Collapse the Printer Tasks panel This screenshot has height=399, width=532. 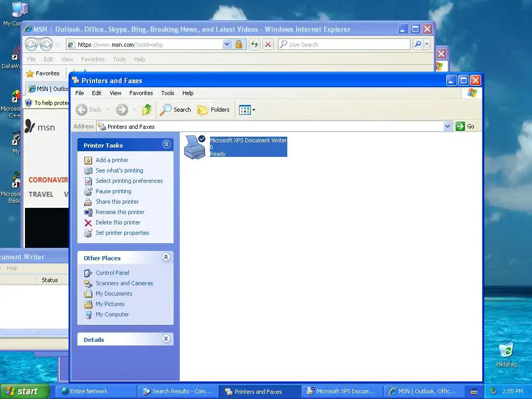(x=166, y=144)
